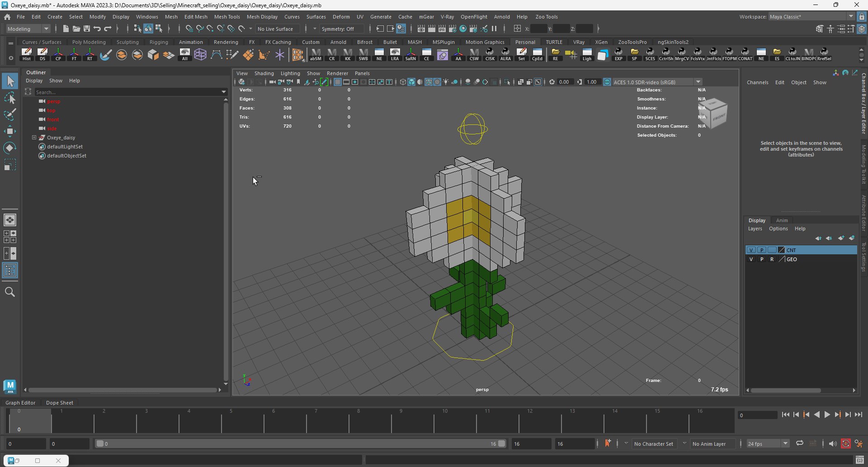
Task: Switch to the Anim layer tab
Action: tap(782, 220)
